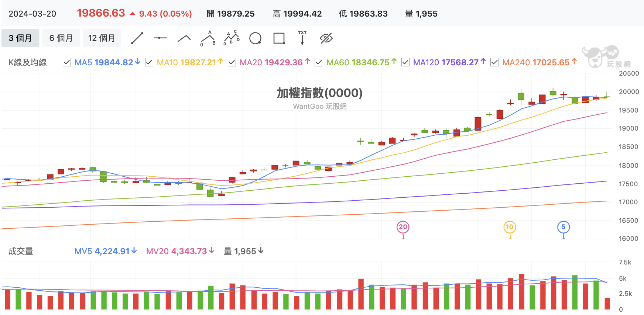
Task: Click the pink 20 timeline marker
Action: click(x=403, y=227)
